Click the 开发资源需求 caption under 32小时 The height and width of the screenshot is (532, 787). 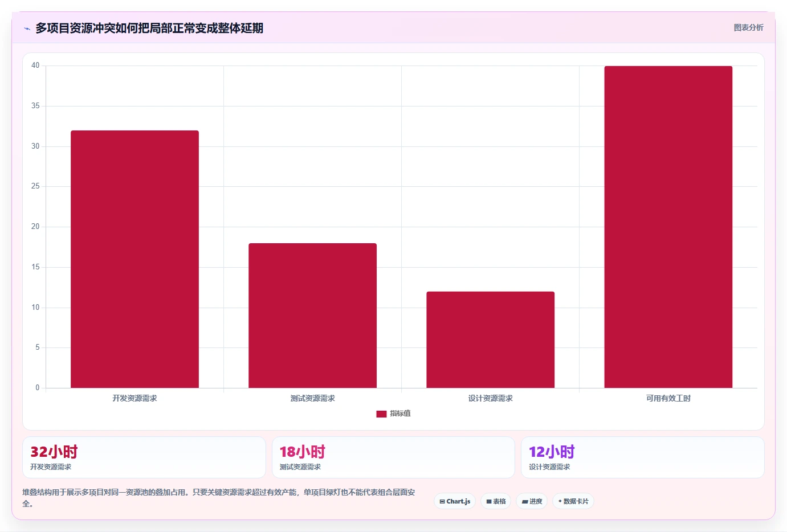tap(51, 467)
